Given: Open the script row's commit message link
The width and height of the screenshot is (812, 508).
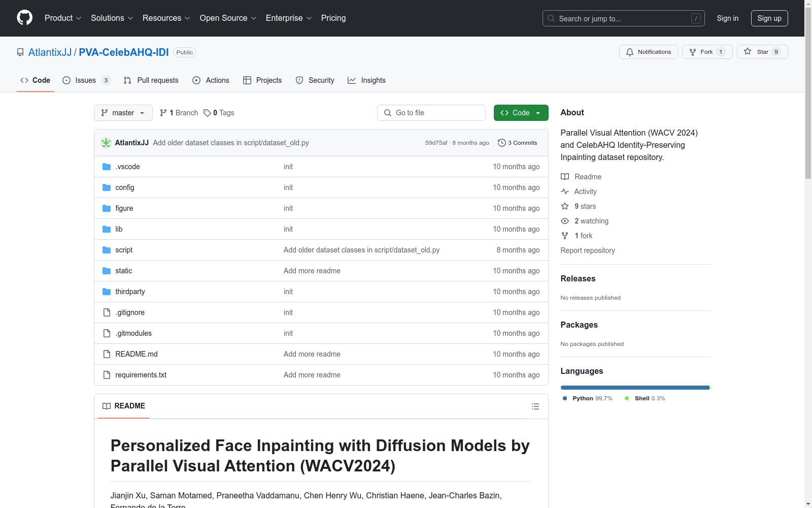Looking at the screenshot, I should 362,250.
